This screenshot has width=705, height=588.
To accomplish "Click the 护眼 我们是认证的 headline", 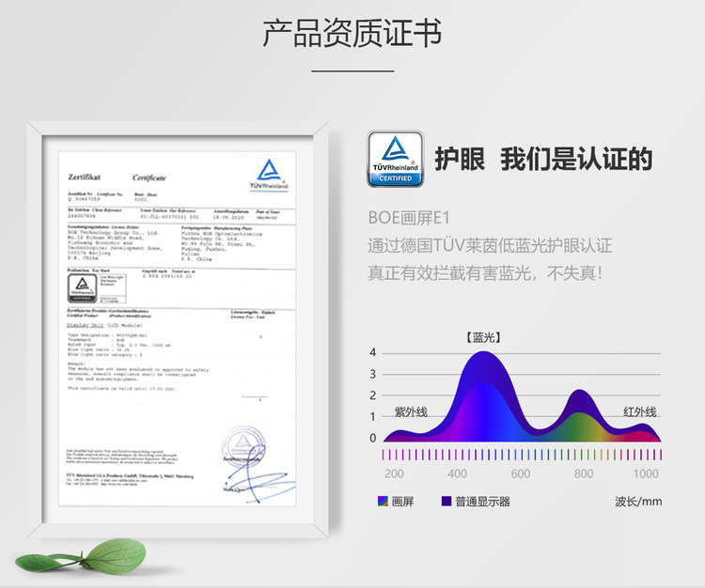I will (x=543, y=159).
